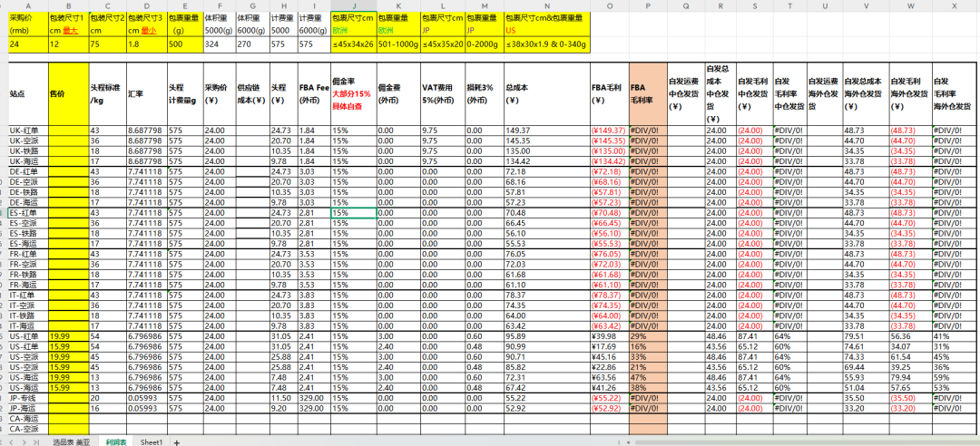Select the 501-1000g Europe weight cell
Screen dimensions: 980x446
tap(398, 45)
